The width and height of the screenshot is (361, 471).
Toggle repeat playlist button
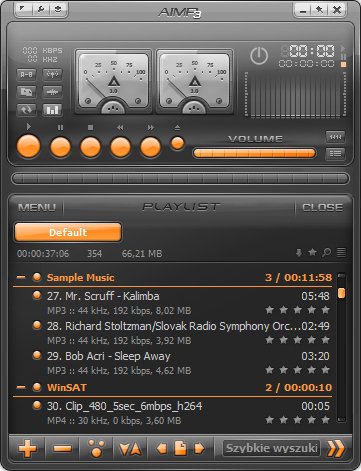[26, 109]
